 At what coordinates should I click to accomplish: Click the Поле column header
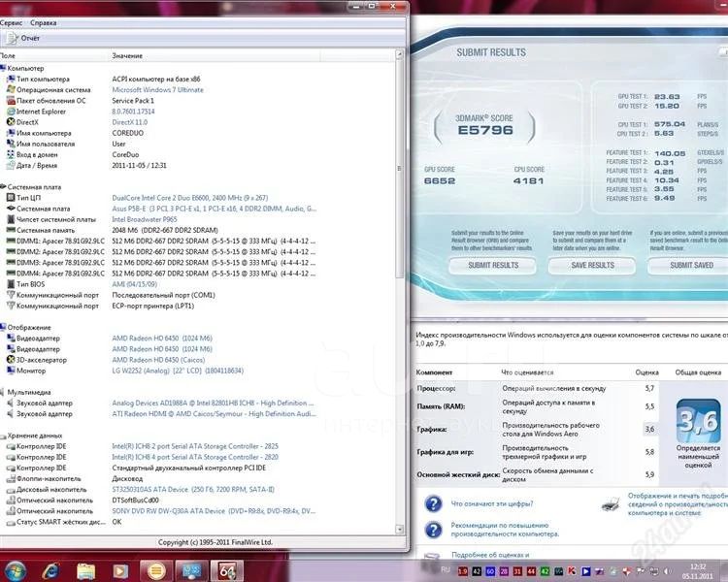coord(8,55)
